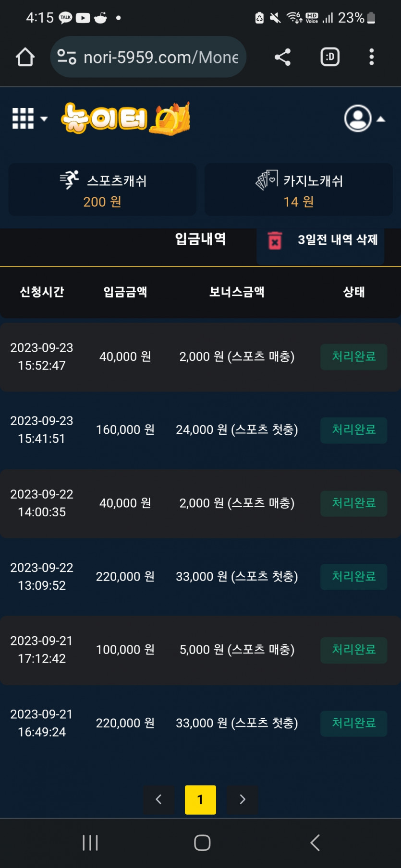Image resolution: width=401 pixels, height=868 pixels.
Task: Go to the next page arrow
Action: tap(242, 799)
